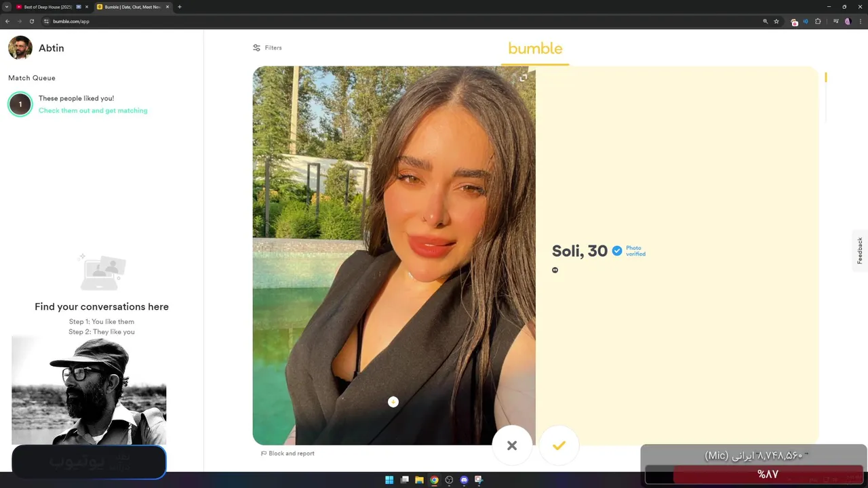Viewport: 868px width, 488px height.
Task: Like Soli with the yellow checkmark button
Action: 559,445
